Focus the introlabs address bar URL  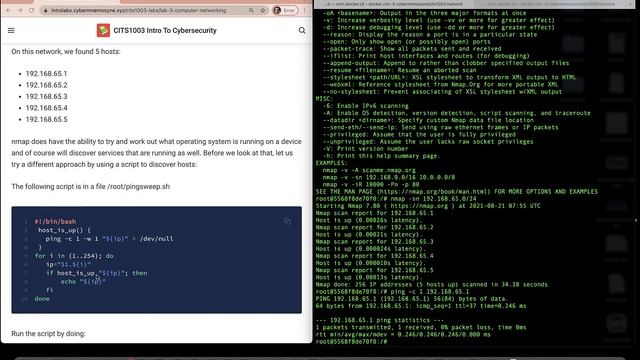[x=138, y=10]
